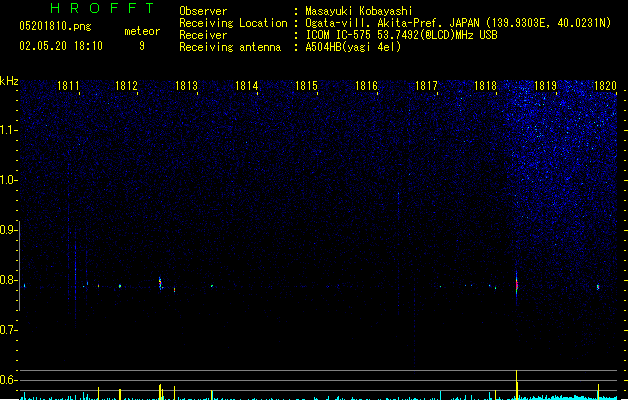Screen dimensions: 629x400
Task: Click the 1814 time axis marker
Action: (x=246, y=86)
